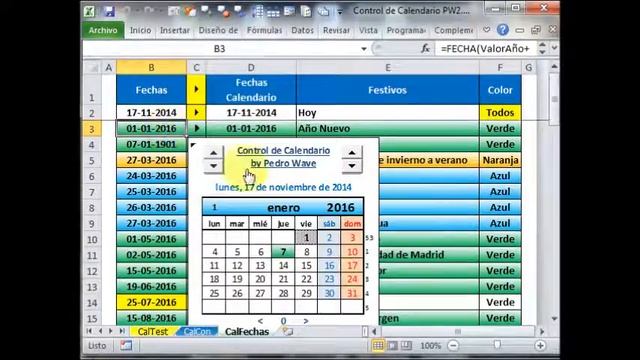Click the Excel application icon
Screen dimensions: 640x360
click(x=89, y=11)
